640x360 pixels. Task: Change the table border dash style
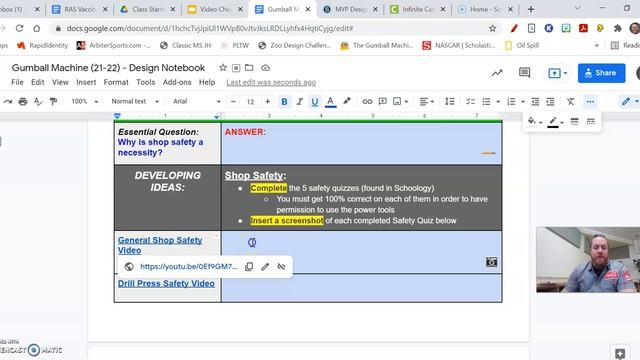pos(591,121)
